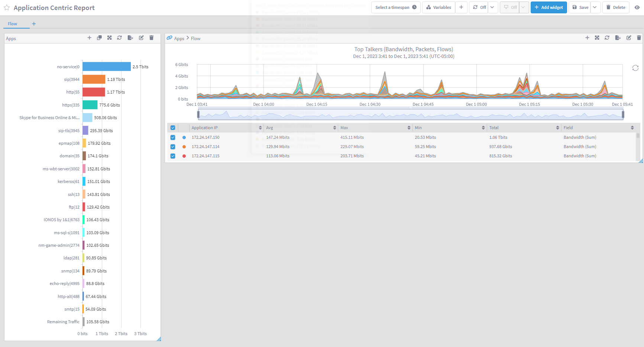The width and height of the screenshot is (644, 347).
Task: Click the https|335 bar
Action: click(90, 105)
